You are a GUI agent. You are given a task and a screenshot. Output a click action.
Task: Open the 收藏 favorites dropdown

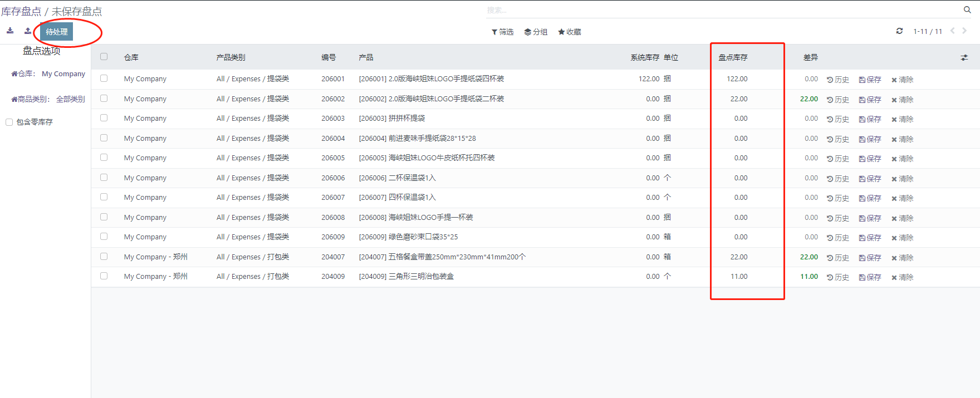pos(569,32)
